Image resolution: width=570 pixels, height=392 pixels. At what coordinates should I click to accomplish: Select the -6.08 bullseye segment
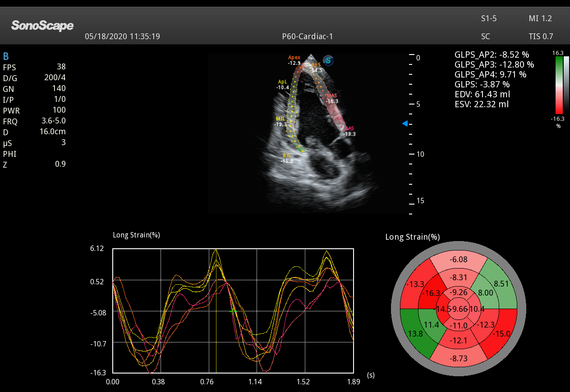458,259
